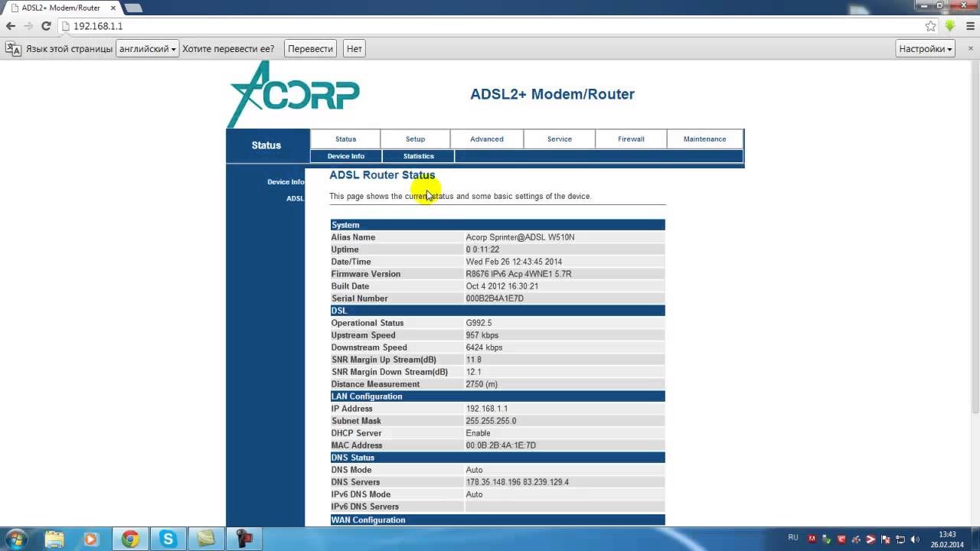Click the Action Center flag tray icon
Image resolution: width=980 pixels, height=551 pixels.
(x=885, y=539)
